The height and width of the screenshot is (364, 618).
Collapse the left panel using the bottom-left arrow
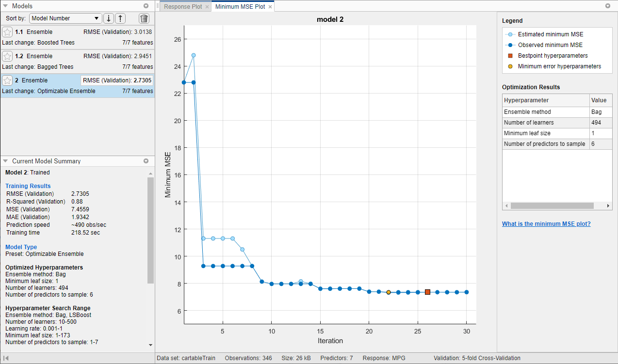click(x=6, y=358)
